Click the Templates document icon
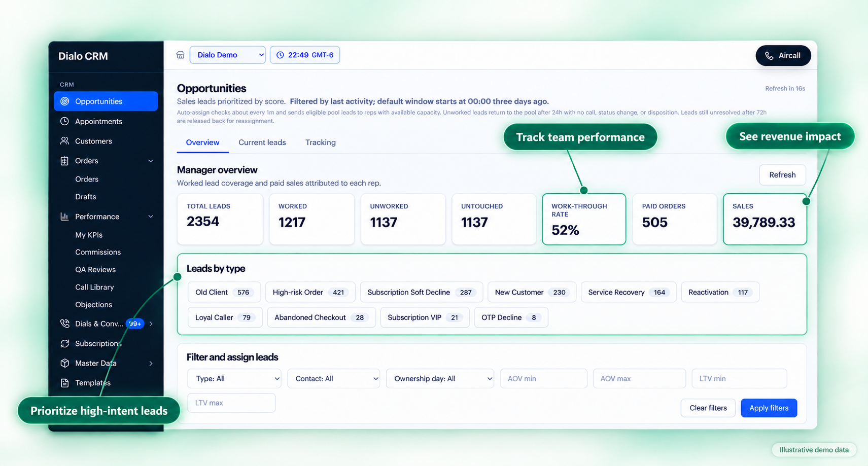 tap(64, 383)
